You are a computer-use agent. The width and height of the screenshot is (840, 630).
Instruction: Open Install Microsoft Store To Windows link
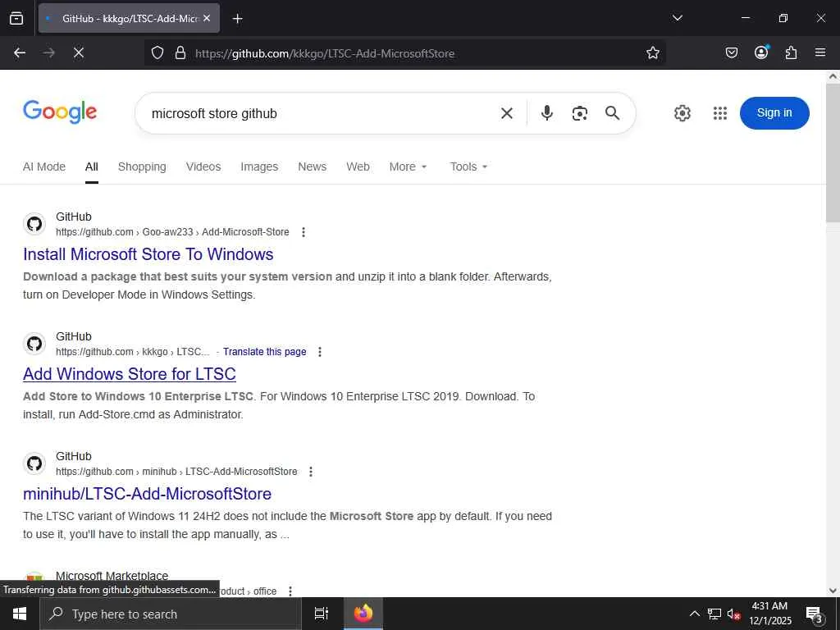[148, 254]
